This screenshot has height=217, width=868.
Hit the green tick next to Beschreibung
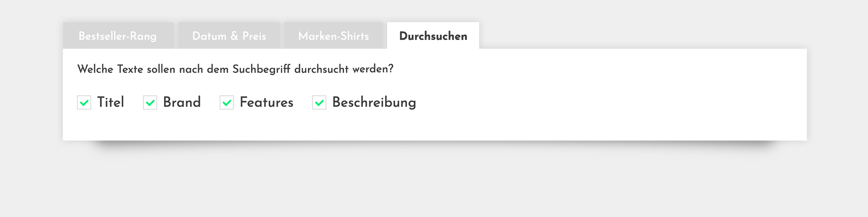tap(319, 103)
